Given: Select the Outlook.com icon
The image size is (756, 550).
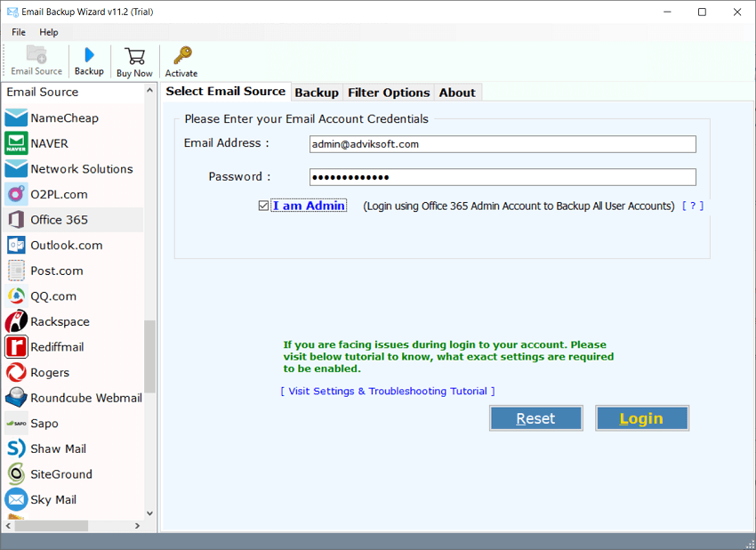Looking at the screenshot, I should [x=16, y=245].
